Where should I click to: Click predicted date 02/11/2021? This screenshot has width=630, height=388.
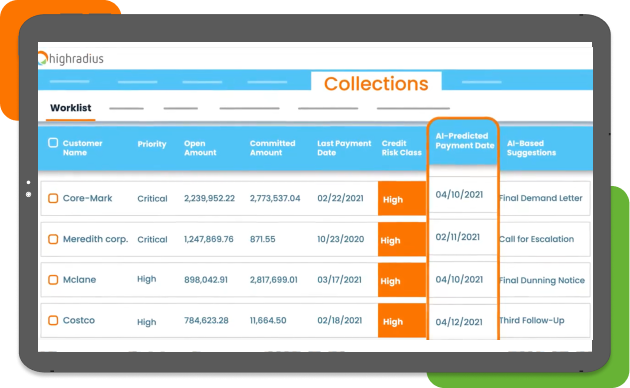[x=458, y=237]
